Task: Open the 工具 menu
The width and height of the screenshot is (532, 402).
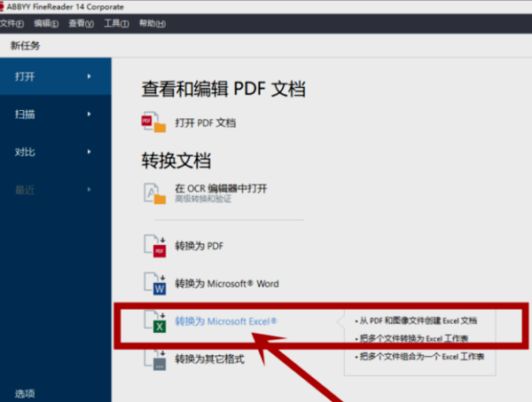Action: (116, 23)
